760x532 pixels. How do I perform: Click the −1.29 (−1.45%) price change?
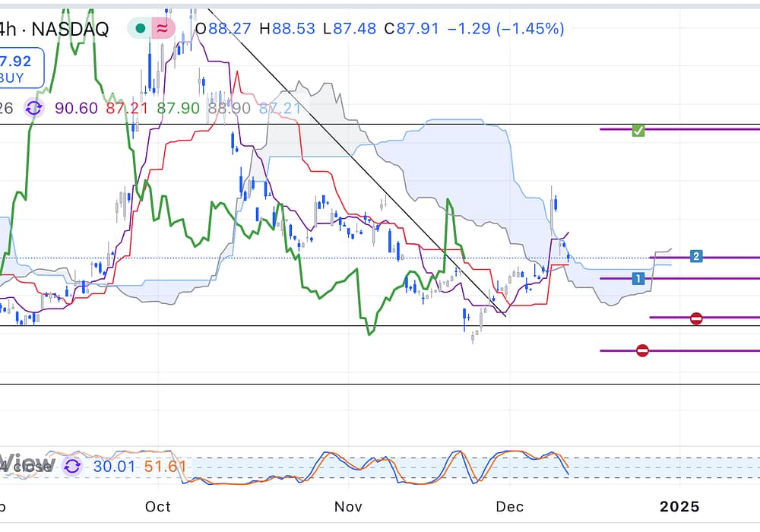[x=505, y=29]
